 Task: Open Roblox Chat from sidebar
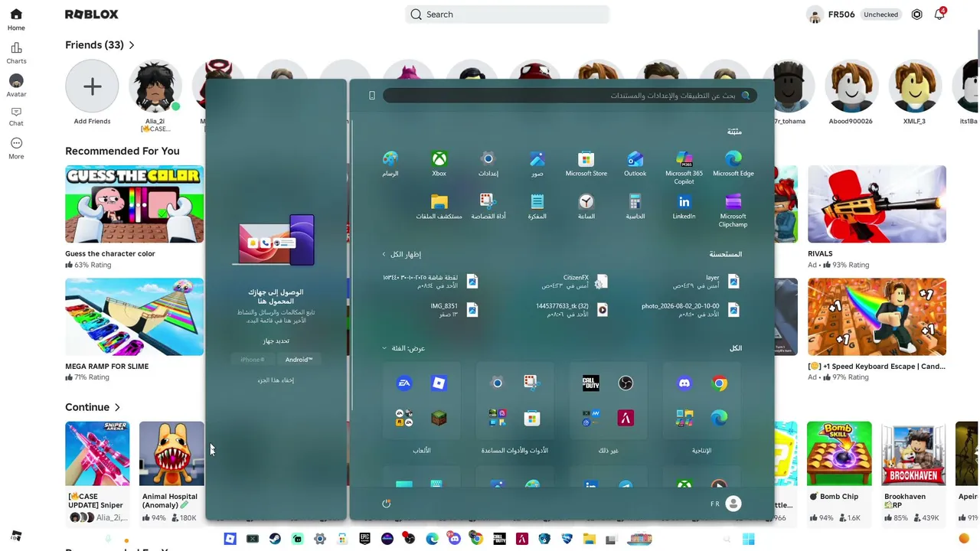pos(16,116)
